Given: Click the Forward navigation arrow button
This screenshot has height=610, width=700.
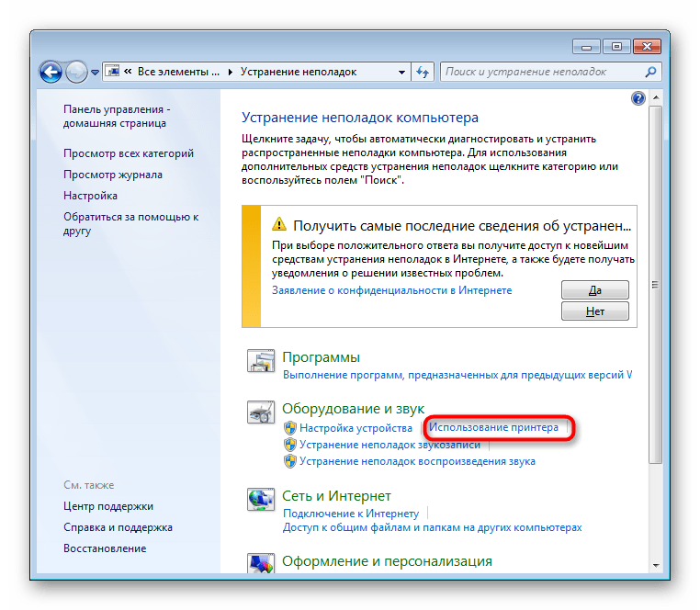Looking at the screenshot, I should click(76, 71).
